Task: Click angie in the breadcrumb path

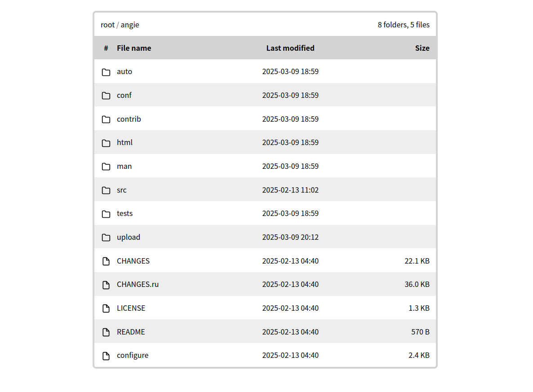Action: point(130,25)
